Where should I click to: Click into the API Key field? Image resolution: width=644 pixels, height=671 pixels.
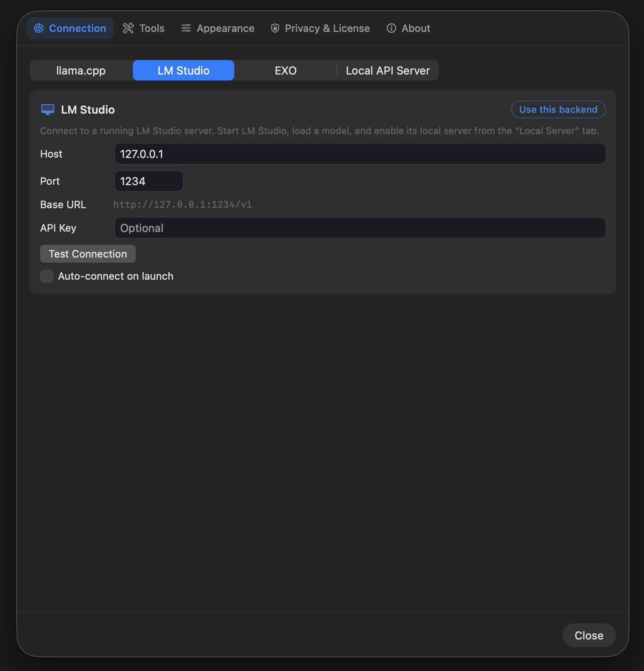360,228
